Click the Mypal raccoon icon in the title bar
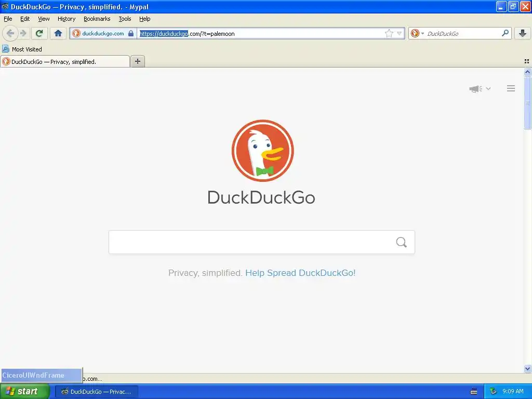The height and width of the screenshot is (399, 532). click(5, 6)
